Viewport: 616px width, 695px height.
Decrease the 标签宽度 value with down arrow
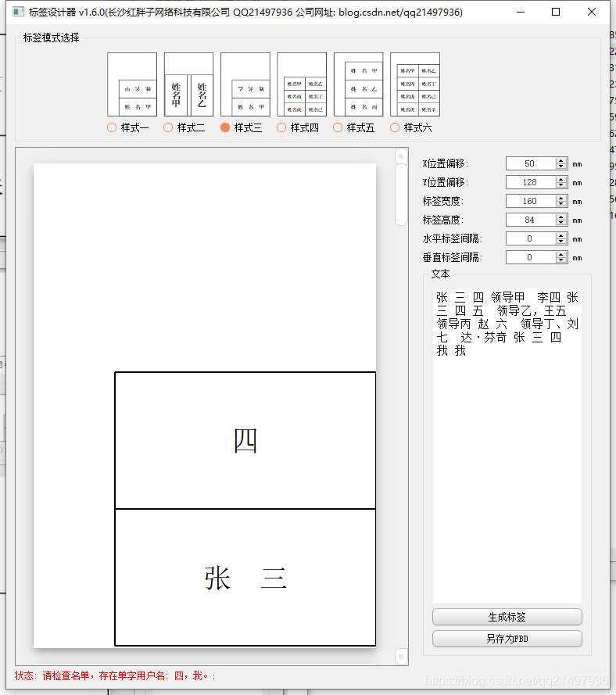coord(561,204)
